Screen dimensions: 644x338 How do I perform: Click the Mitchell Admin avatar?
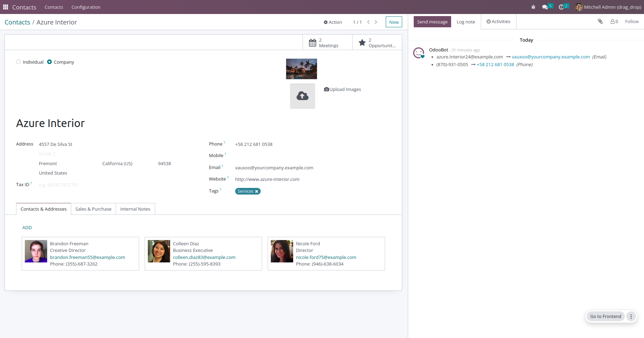[579, 7]
